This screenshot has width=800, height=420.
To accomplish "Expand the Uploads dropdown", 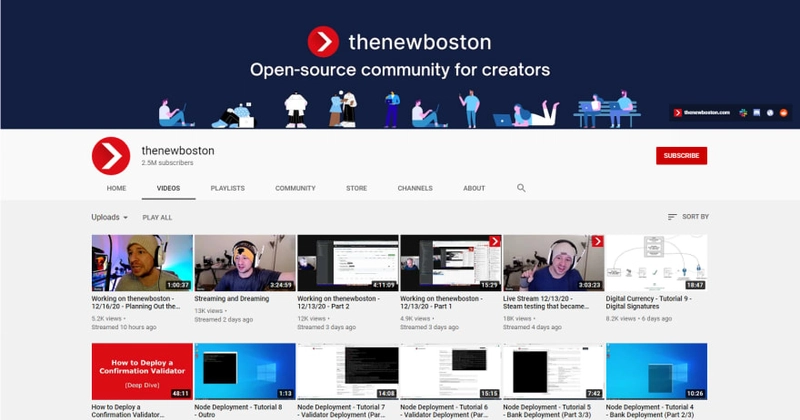I will pos(109,217).
